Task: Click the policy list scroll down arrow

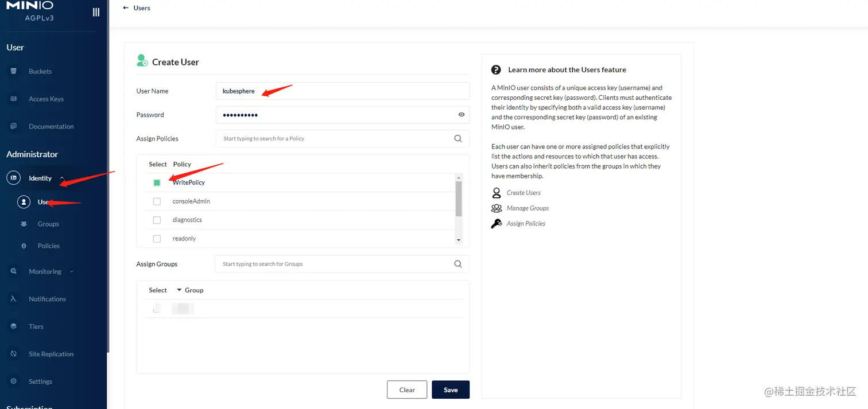Action: click(x=458, y=240)
